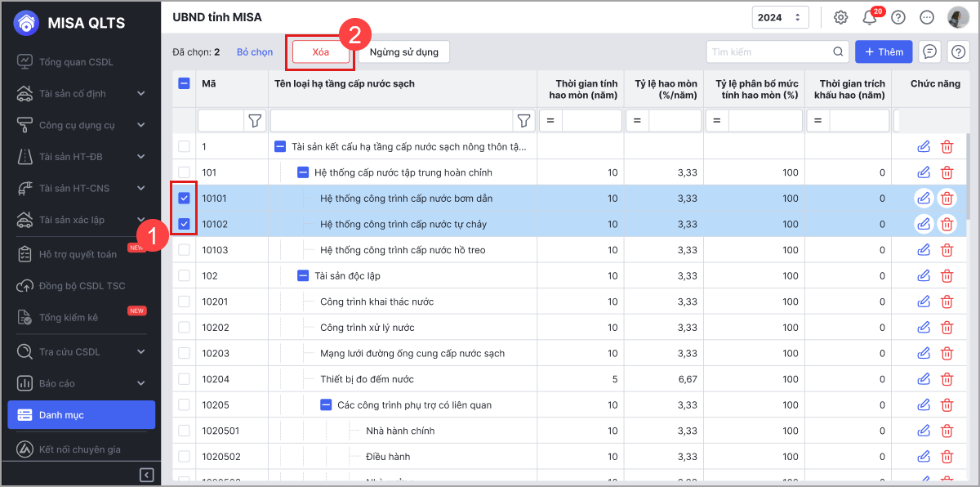Image resolution: width=980 pixels, height=487 pixels.
Task: Click the help question mark icon in header
Action: pos(898,17)
